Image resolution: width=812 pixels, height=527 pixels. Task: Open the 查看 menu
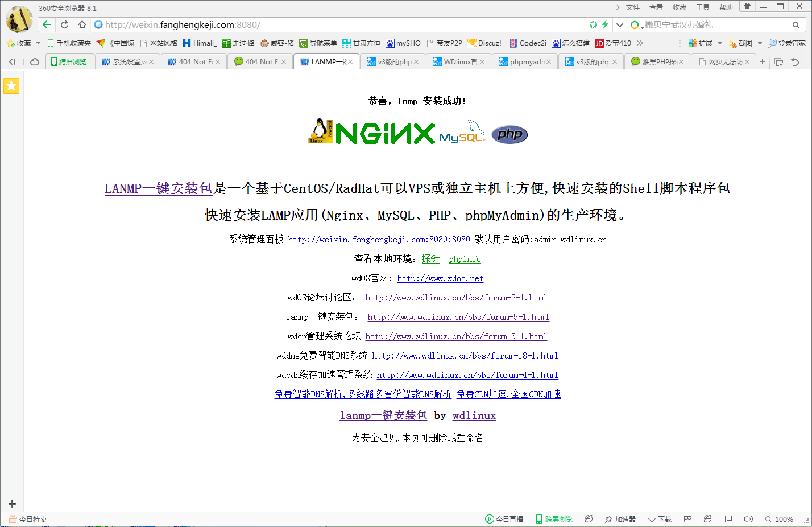pyautogui.click(x=656, y=7)
